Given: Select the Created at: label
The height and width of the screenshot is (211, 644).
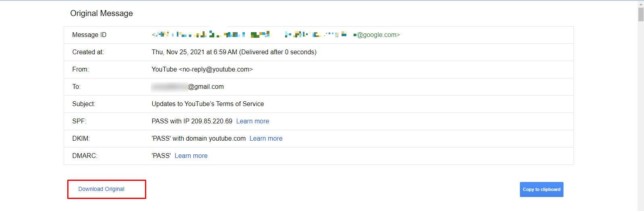Looking at the screenshot, I should point(88,52).
